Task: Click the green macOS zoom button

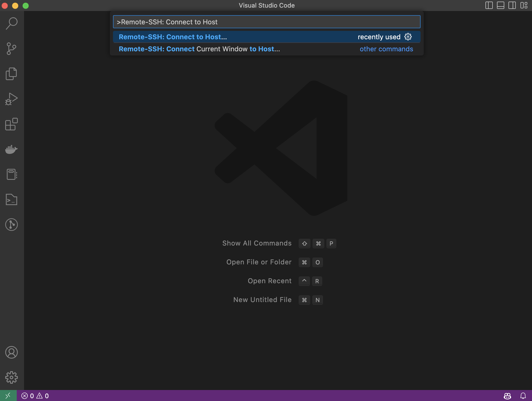Action: click(26, 5)
